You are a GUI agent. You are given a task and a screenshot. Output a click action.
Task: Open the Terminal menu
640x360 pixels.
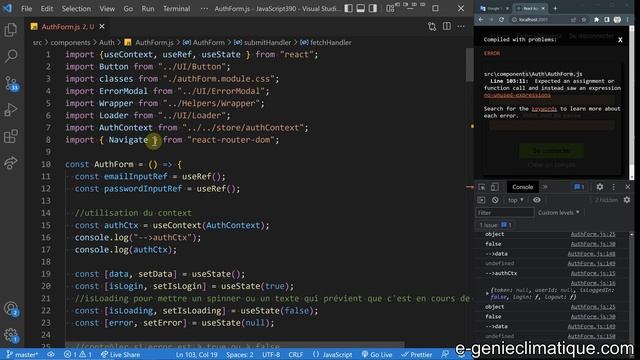tap(176, 9)
